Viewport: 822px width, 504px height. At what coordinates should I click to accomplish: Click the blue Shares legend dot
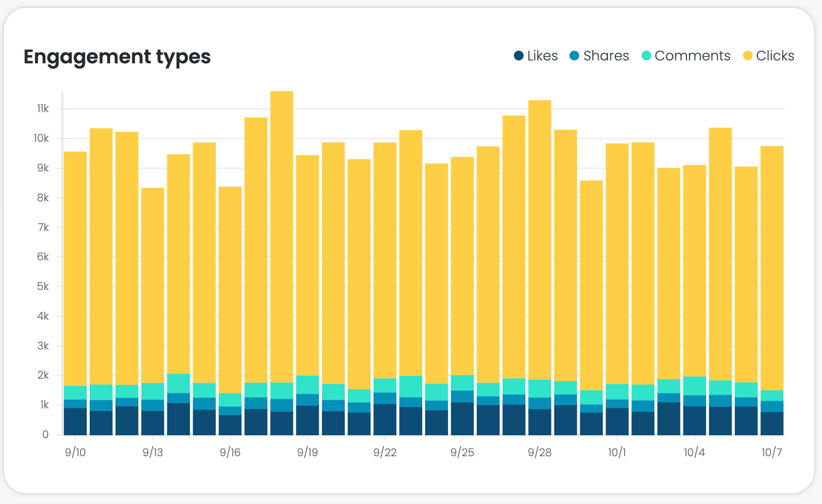(575, 56)
